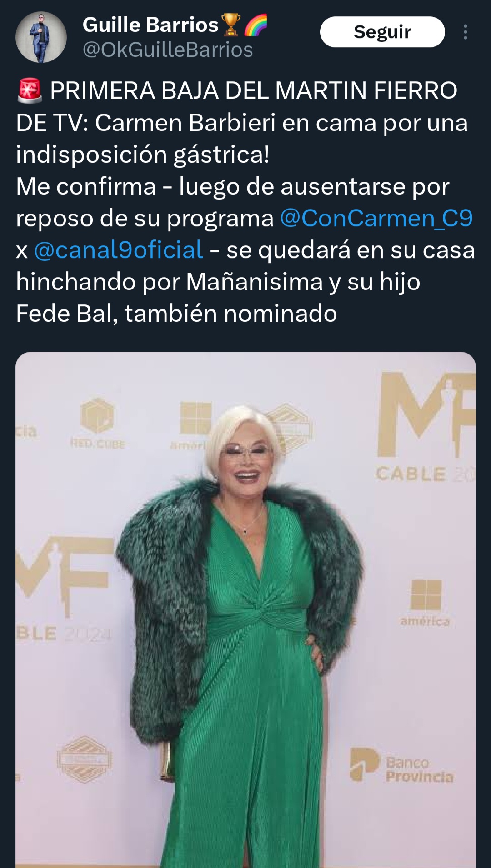Select the Guille Barrios display name
Screen dimensions: 491x868
point(150,25)
